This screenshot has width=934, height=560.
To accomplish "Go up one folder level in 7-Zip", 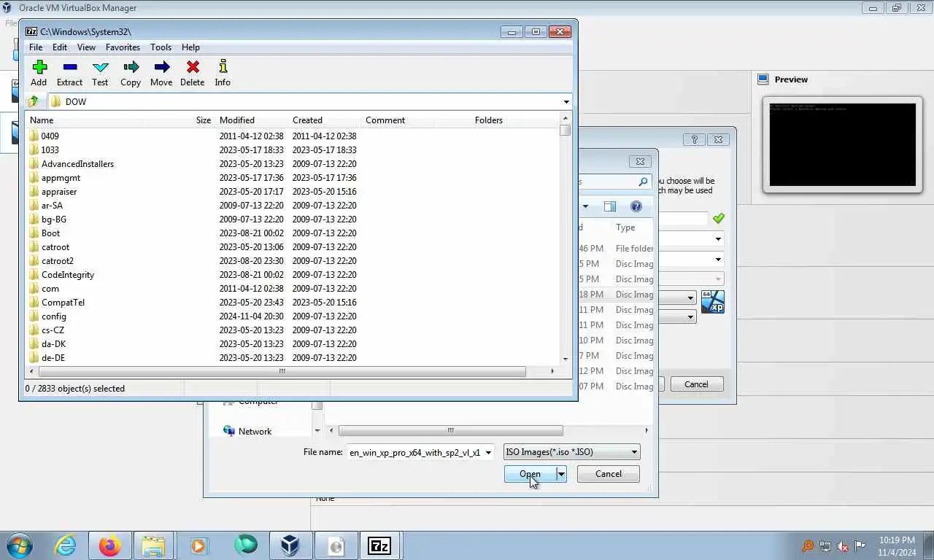I will point(33,101).
